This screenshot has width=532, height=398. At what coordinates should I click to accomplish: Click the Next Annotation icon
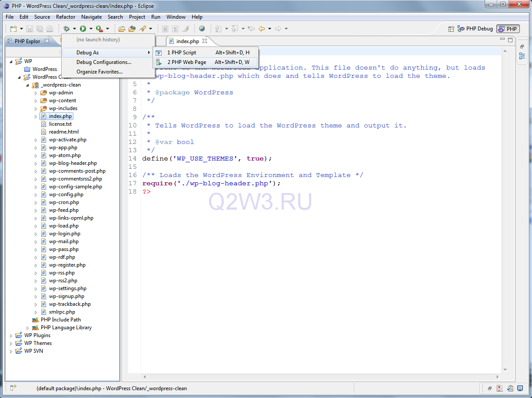point(218,29)
